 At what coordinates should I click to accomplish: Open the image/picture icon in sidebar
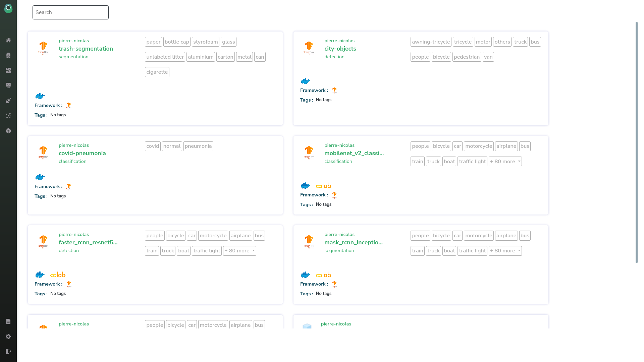tap(8, 70)
